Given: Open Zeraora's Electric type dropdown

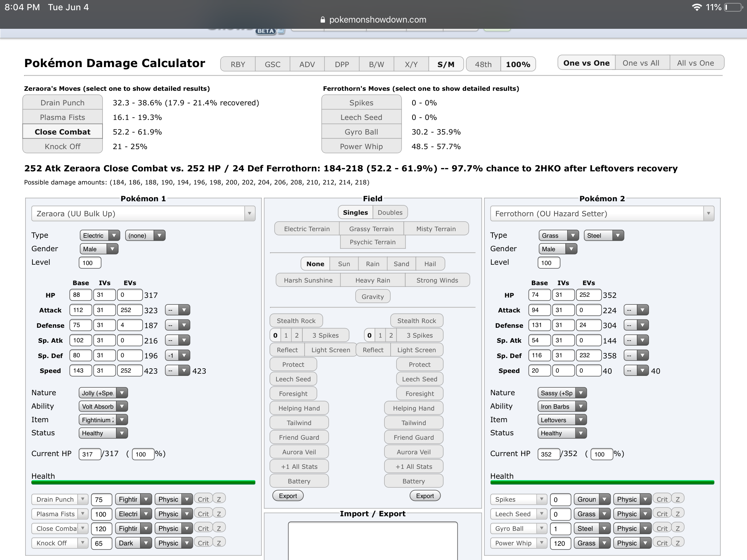Looking at the screenshot, I should [x=100, y=235].
